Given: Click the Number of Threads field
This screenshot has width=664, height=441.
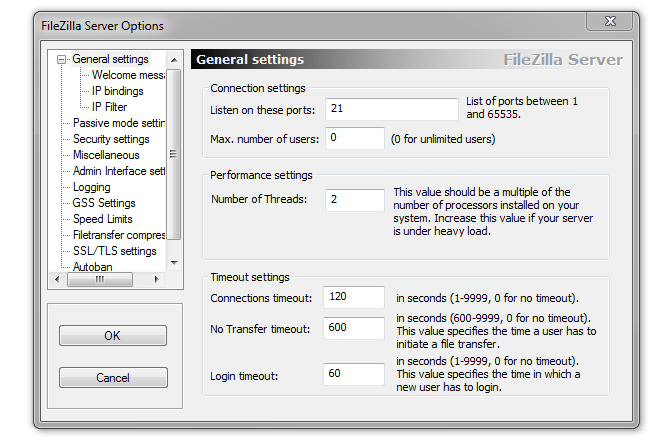Looking at the screenshot, I should click(x=355, y=200).
